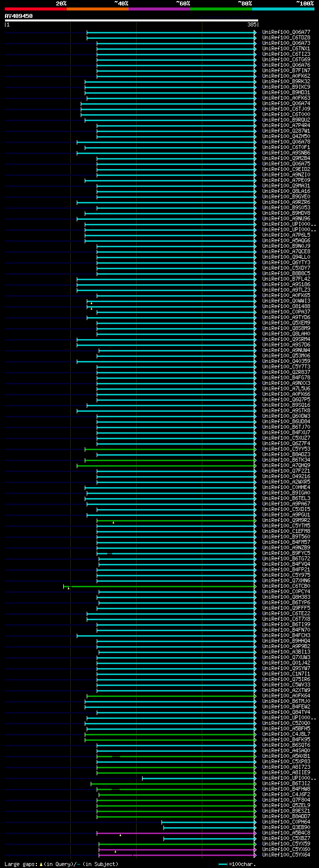Click the UniRef100_A0FK66 entry
The image size is (319, 868).
tap(286, 394)
